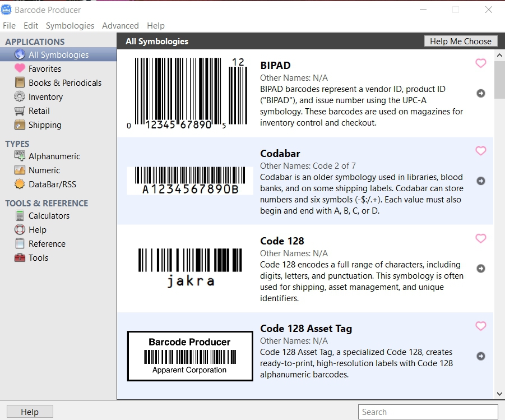Click the Codabar barcode thumbnail
This screenshot has height=420, width=505.
(x=190, y=181)
